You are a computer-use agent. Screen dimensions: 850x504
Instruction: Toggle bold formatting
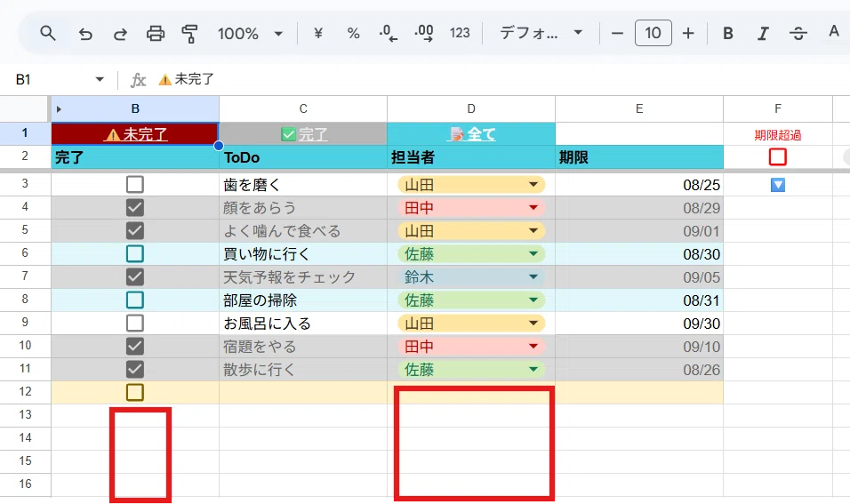tap(728, 34)
